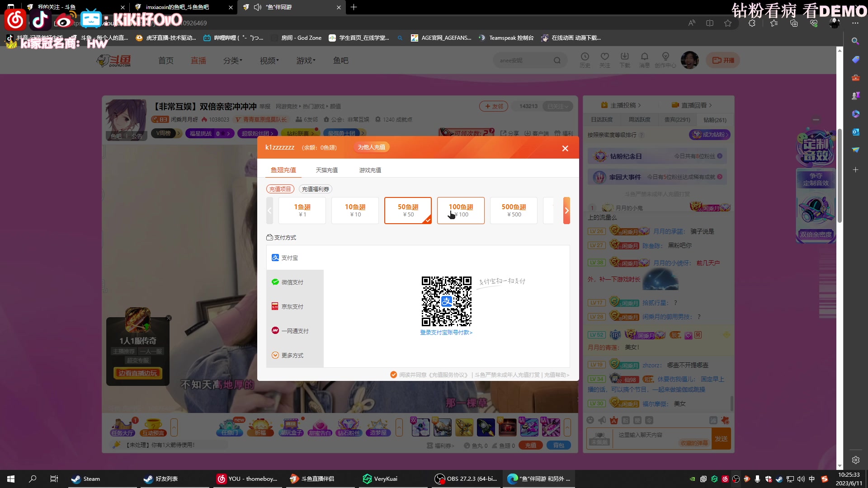Open new browser tab with plus
Viewport: 868px width, 488px height.
coord(354,7)
